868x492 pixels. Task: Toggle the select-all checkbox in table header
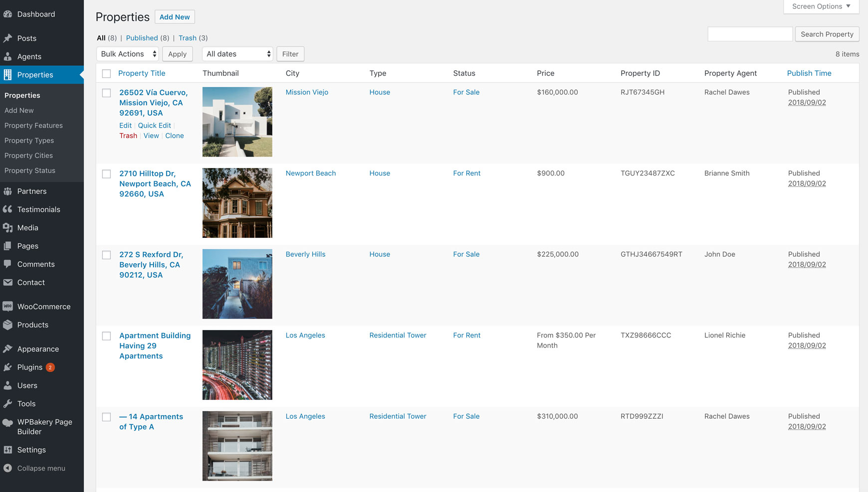106,74
